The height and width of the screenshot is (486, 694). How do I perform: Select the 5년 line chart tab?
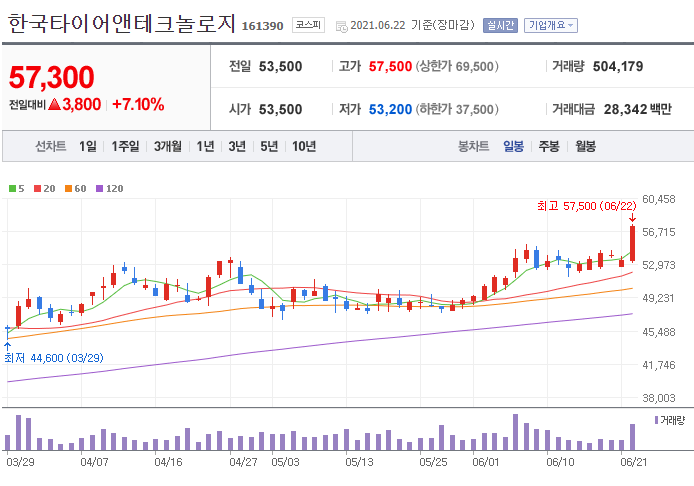[269, 146]
